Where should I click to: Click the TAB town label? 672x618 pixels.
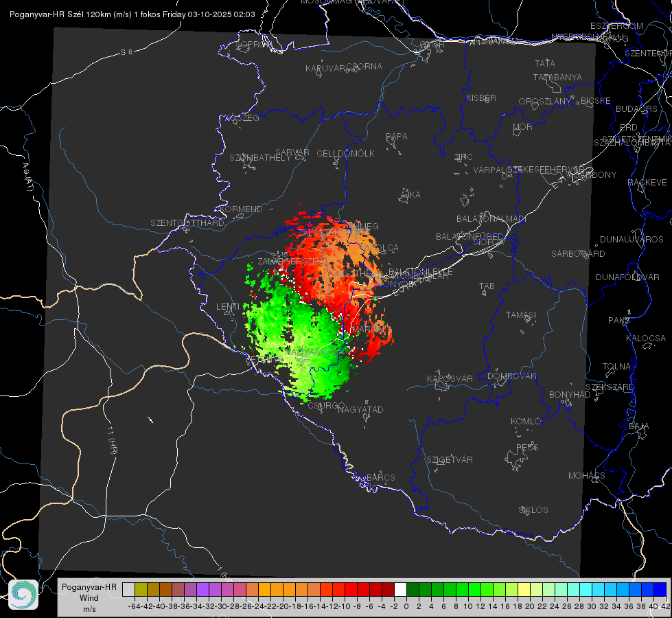[487, 286]
